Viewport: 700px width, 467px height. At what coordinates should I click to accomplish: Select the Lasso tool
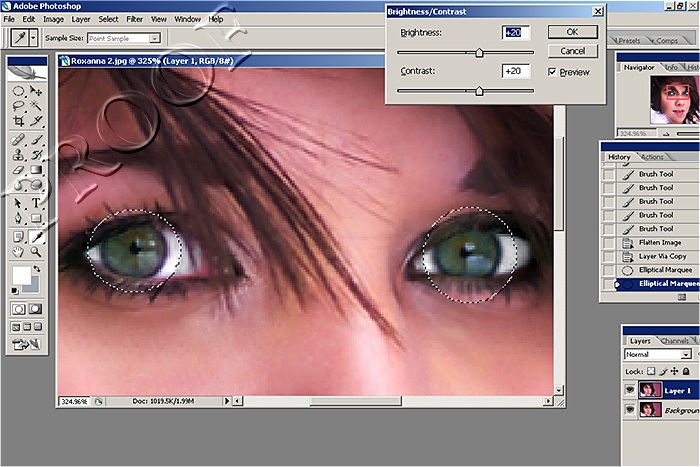(18, 106)
